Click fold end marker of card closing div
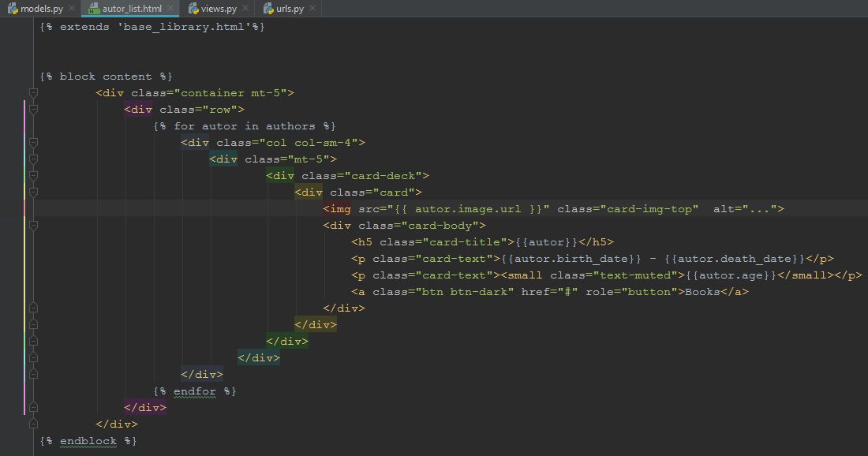This screenshot has height=456, width=868. [33, 324]
